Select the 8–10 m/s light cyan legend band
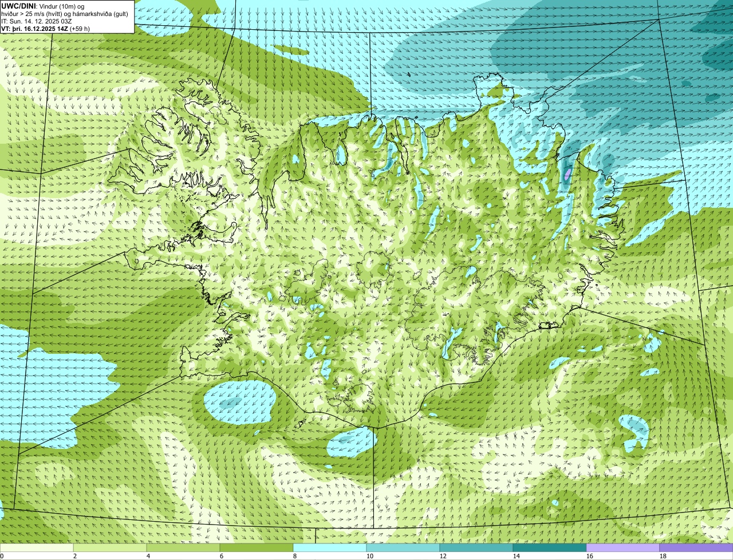Image resolution: width=733 pixels, height=560 pixels. [330, 547]
